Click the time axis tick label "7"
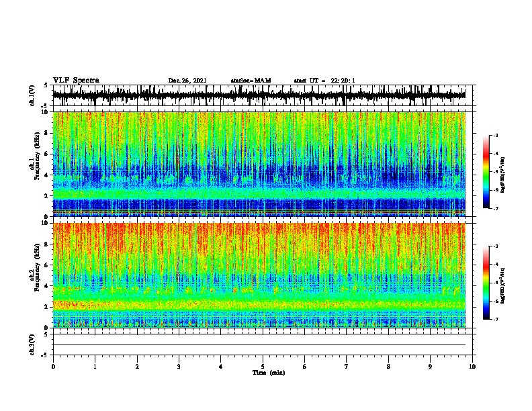 pos(347,367)
